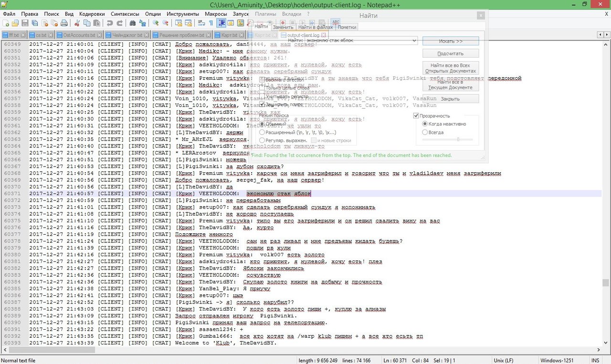Click the Save toolbar icon

click(25, 23)
